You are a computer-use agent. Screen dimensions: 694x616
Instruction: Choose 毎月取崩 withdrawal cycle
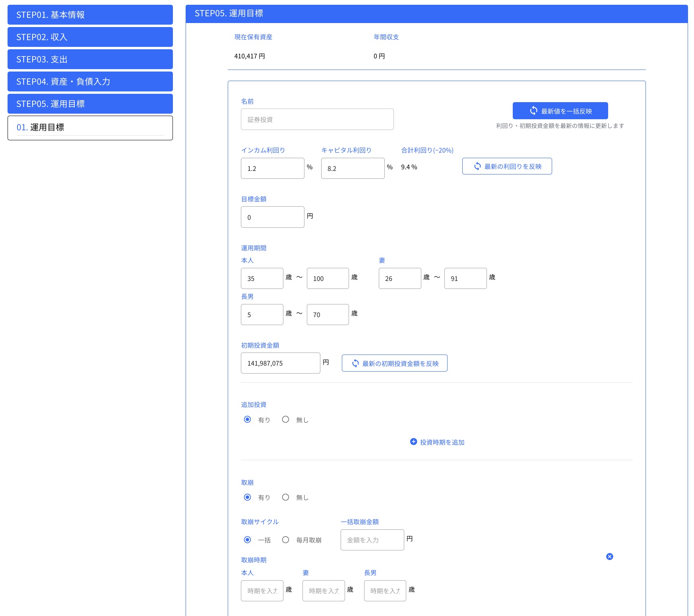[285, 540]
